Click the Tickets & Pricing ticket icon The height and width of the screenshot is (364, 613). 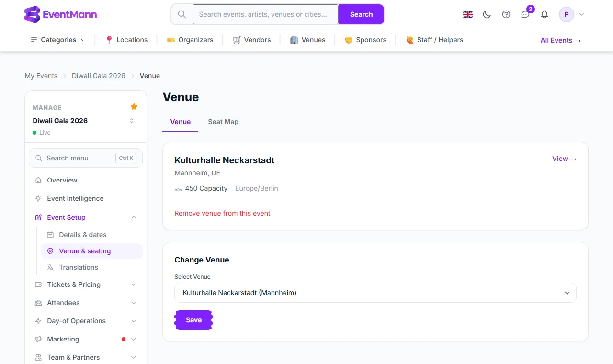click(x=38, y=284)
